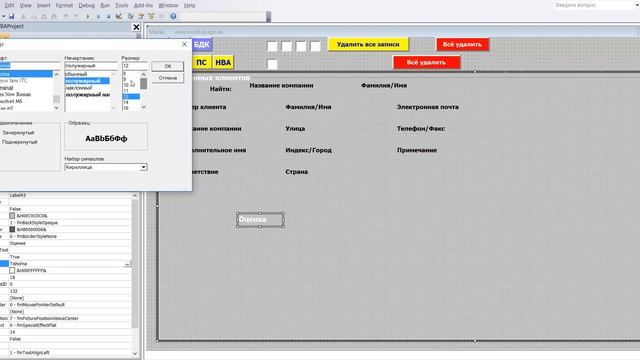Click the Отмена cancel button
Screen dimensions: 640x360
tap(168, 78)
